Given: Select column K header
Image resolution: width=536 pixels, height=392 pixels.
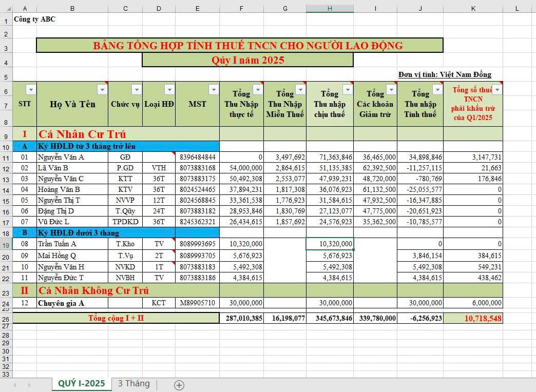Looking at the screenshot, I should pyautogui.click(x=473, y=9).
